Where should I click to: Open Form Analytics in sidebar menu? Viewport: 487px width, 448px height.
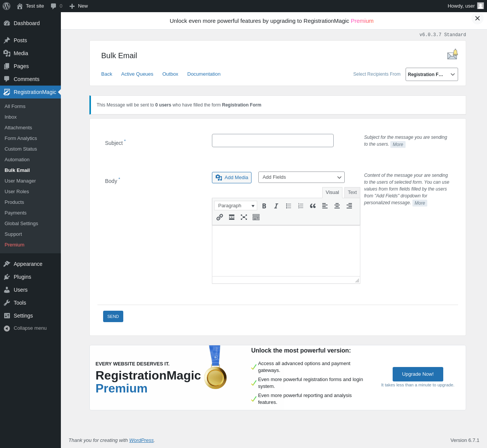[21, 138]
